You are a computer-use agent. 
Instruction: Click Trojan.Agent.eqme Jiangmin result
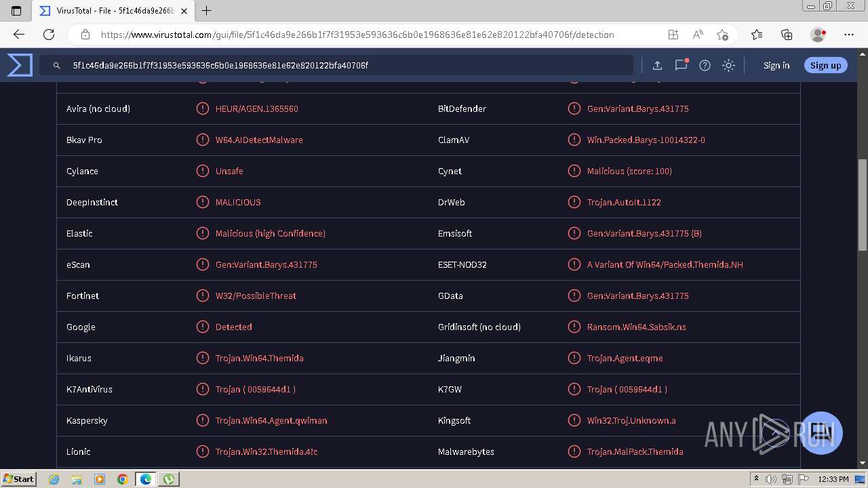pyautogui.click(x=625, y=358)
